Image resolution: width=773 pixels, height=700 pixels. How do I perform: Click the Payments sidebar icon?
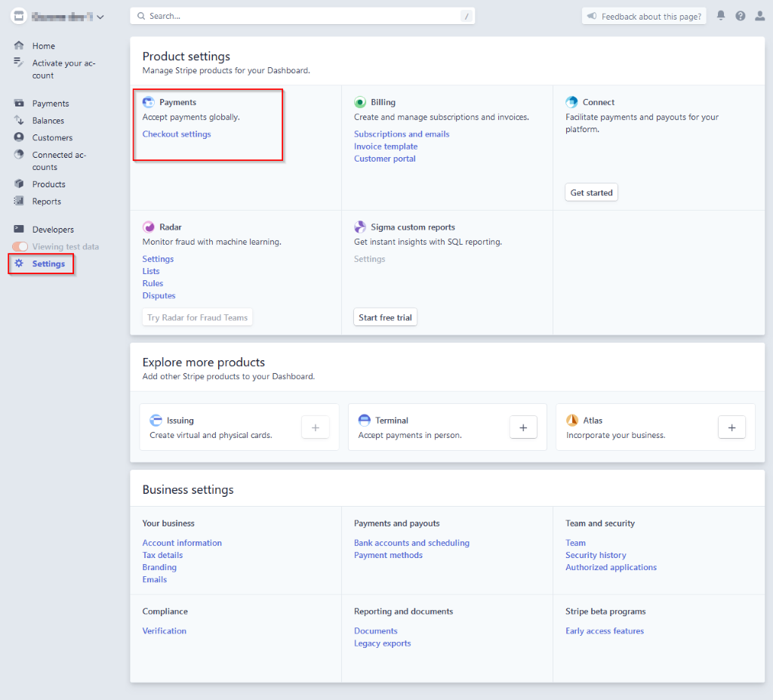tap(19, 103)
